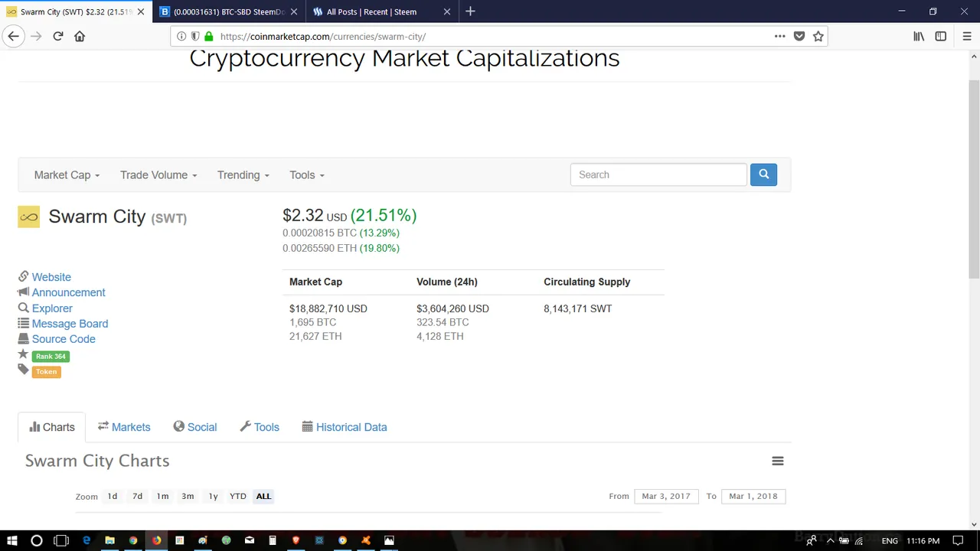Open the Mail app on the taskbar

[250, 540]
